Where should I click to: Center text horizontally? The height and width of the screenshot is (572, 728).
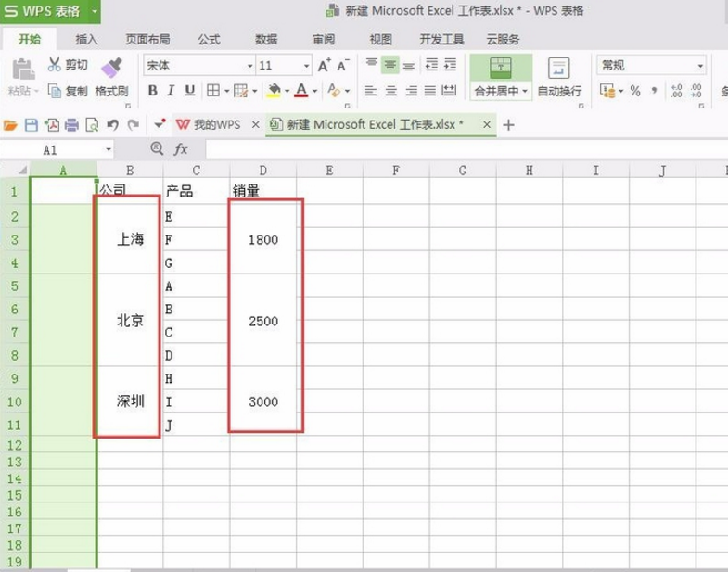pyautogui.click(x=391, y=91)
